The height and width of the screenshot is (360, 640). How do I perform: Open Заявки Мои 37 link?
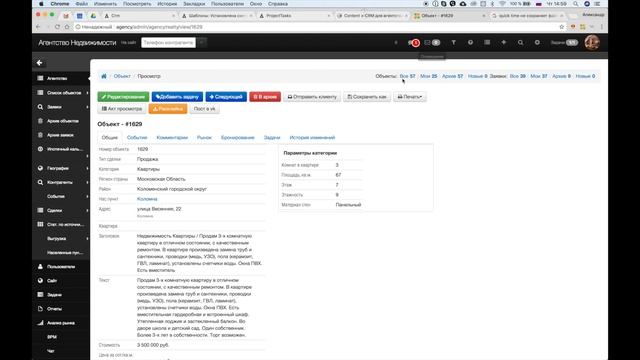[539, 76]
